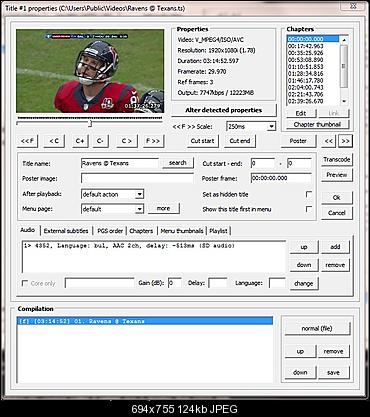
Task: Click the C+ add chapter button
Action: pyautogui.click(x=80, y=141)
